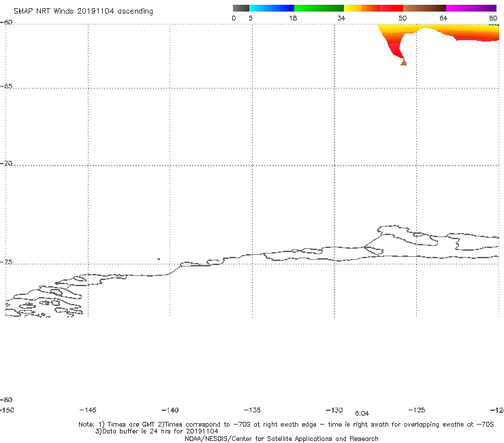Image resolution: width=504 pixels, height=443 pixels.
Task: Click the longitude label '-135'
Action: (x=252, y=410)
